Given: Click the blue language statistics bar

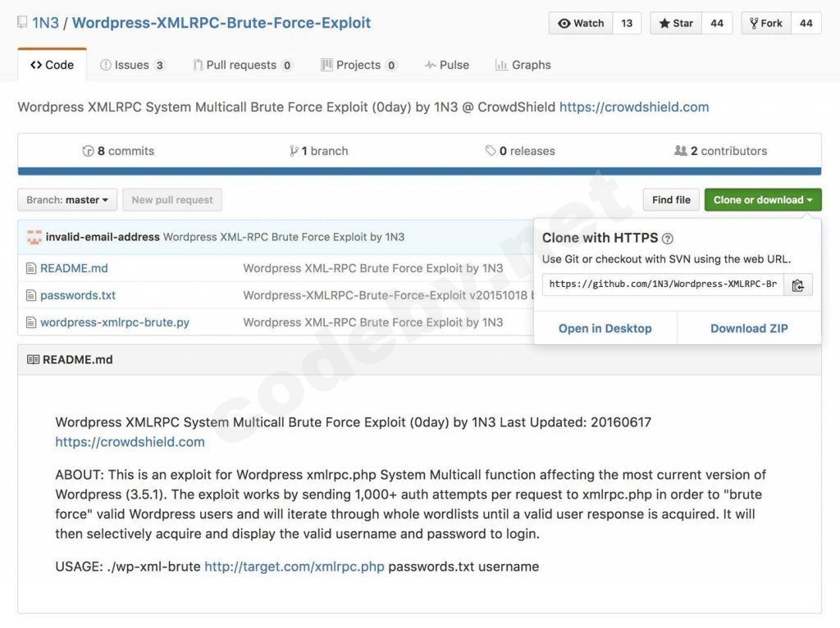Looking at the screenshot, I should coord(420,170).
